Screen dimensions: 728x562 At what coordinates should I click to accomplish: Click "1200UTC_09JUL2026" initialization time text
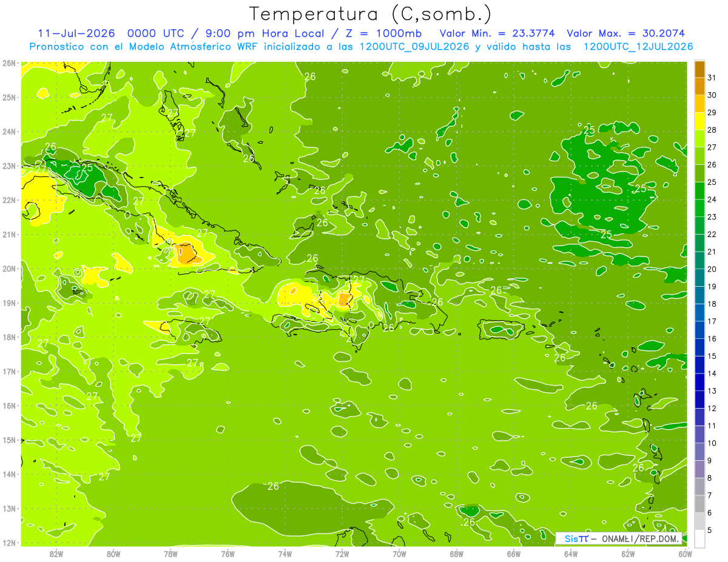pos(414,47)
